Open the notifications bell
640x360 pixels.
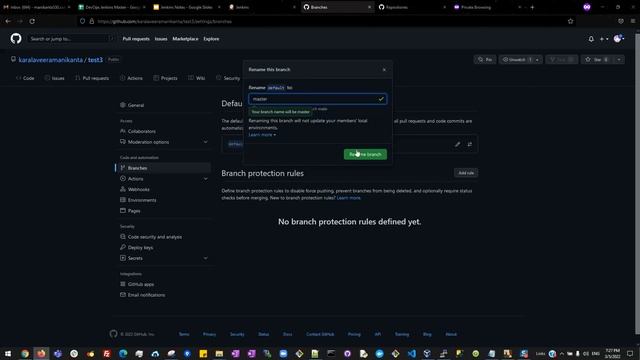click(x=591, y=39)
